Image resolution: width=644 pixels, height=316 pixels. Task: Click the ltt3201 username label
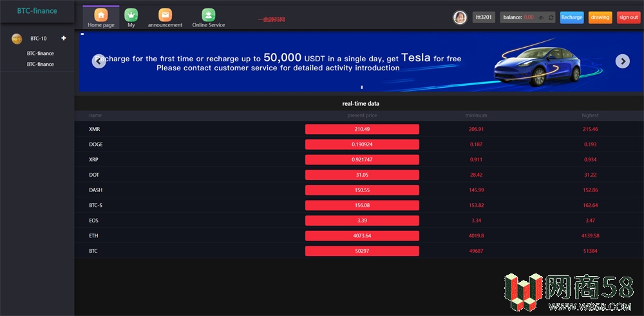[484, 17]
